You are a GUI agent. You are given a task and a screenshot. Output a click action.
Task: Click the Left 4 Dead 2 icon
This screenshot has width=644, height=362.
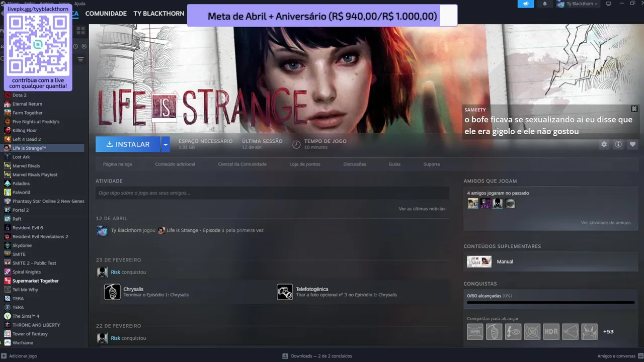pyautogui.click(x=8, y=139)
